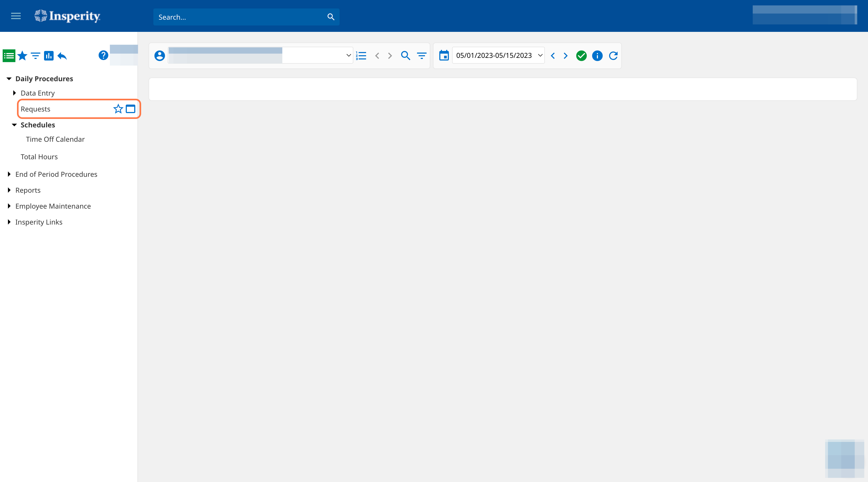
Task: Show favorites with the solid star icon
Action: coord(22,56)
